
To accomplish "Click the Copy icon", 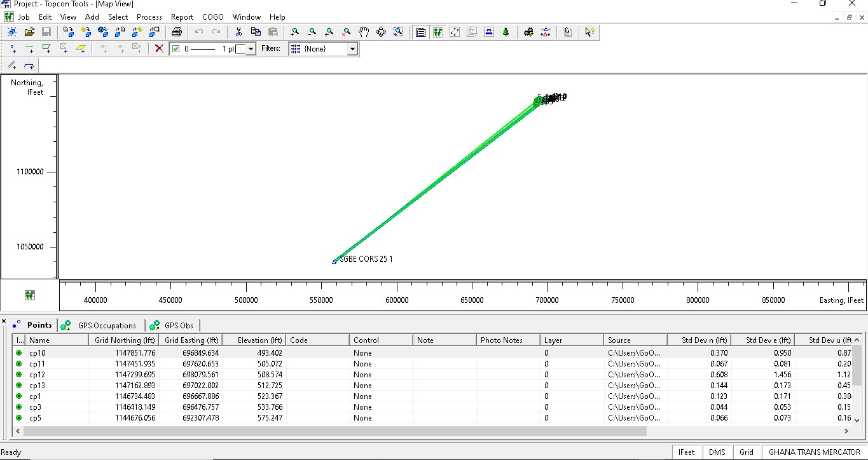I will click(256, 32).
